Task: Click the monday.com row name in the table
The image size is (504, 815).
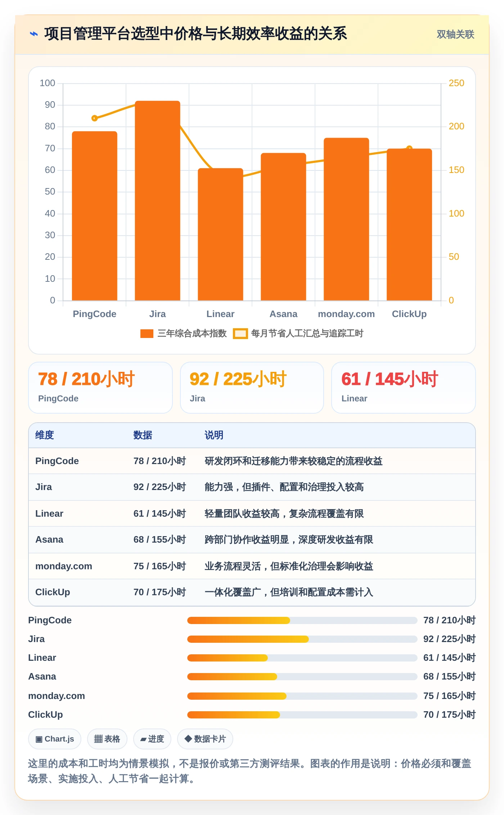Action: (x=64, y=566)
